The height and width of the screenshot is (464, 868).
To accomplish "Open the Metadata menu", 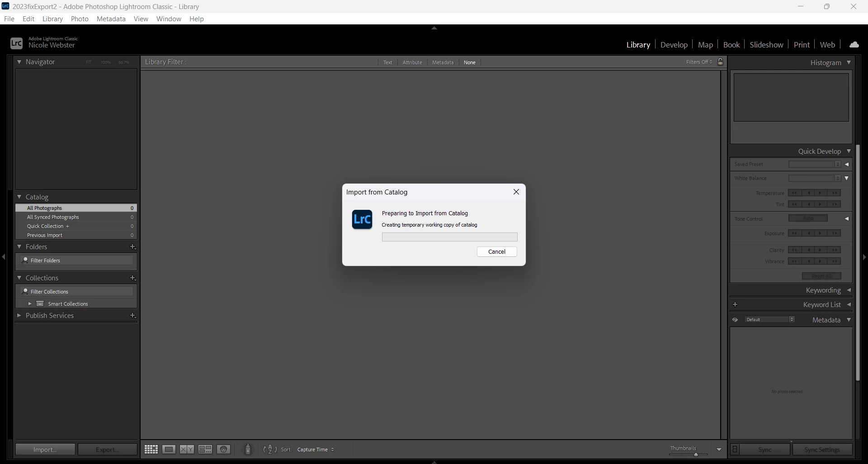I will (x=111, y=19).
